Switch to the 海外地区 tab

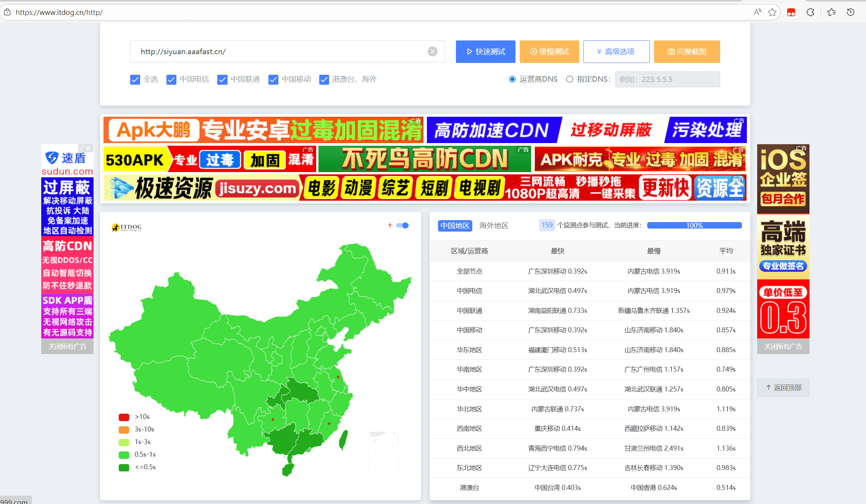pos(493,225)
